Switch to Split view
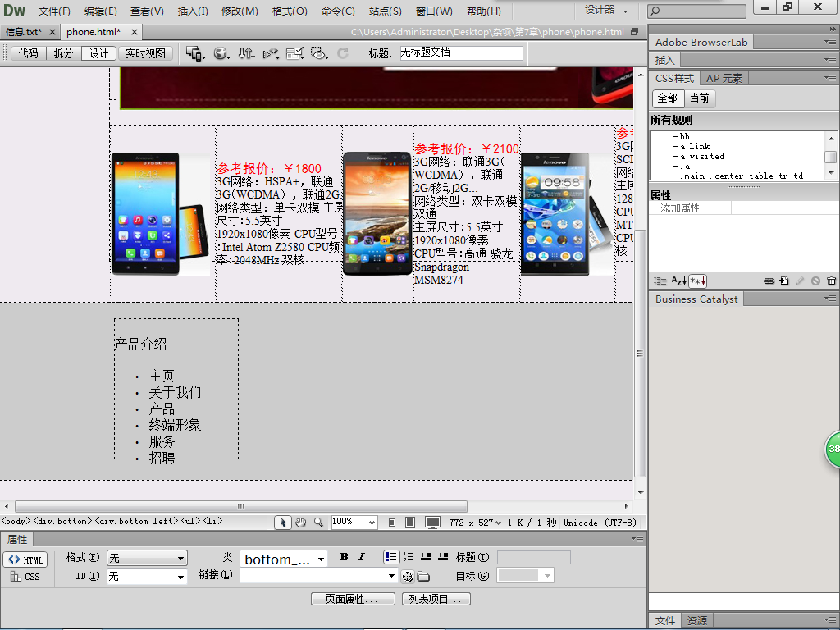Screen dimensions: 840x630 pos(63,53)
